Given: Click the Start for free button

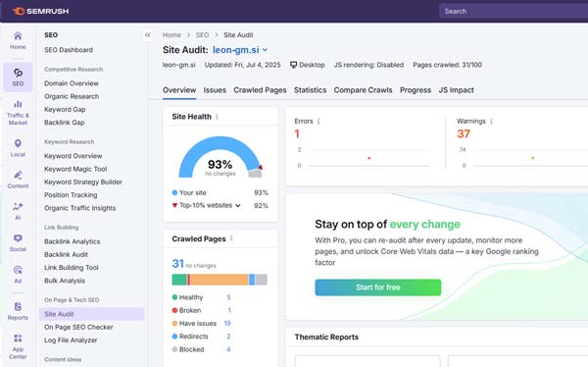Looking at the screenshot, I should click(378, 288).
